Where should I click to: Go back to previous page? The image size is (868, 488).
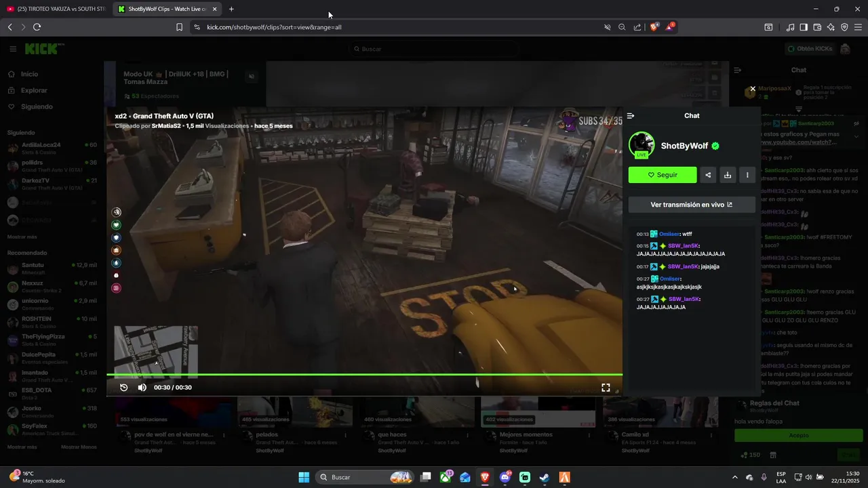coord(9,27)
